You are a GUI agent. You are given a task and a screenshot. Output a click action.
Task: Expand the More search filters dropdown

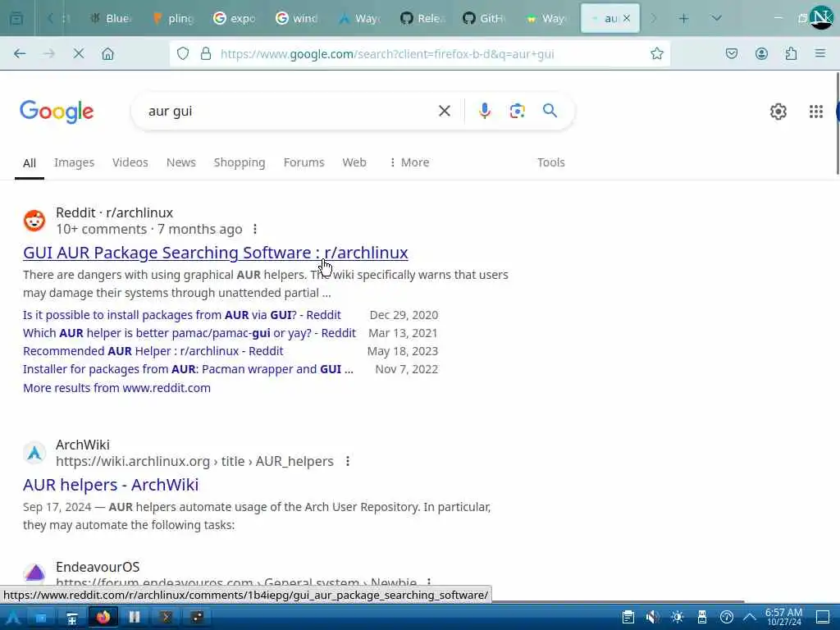(x=409, y=162)
